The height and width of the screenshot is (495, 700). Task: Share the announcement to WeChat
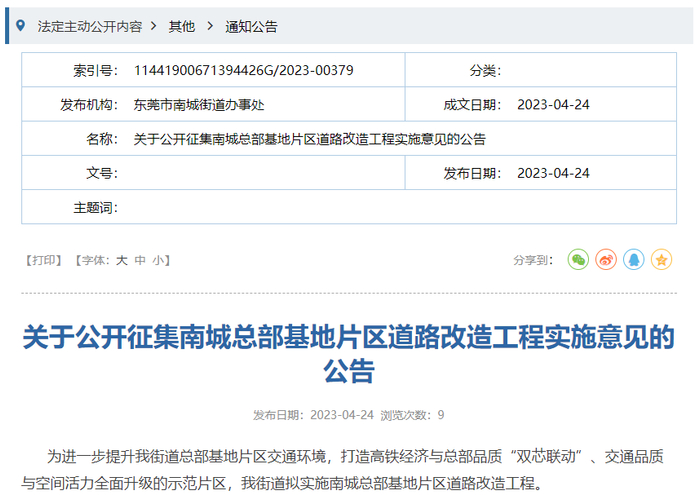pos(578,259)
